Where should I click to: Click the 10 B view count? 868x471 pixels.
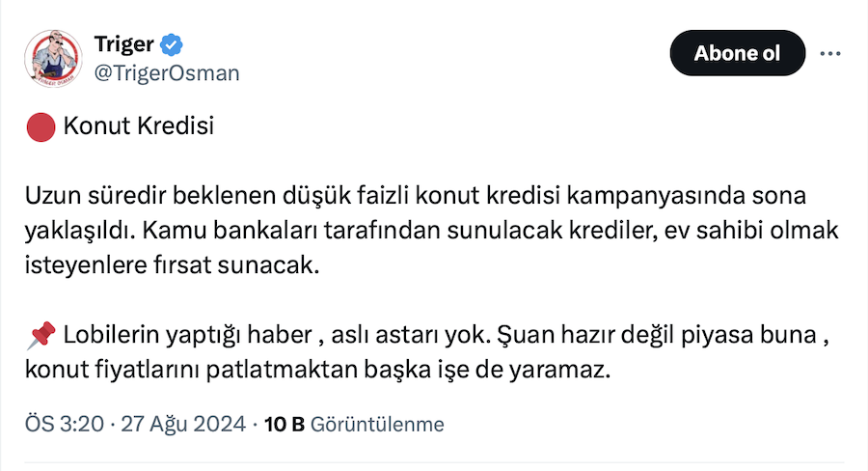(284, 424)
